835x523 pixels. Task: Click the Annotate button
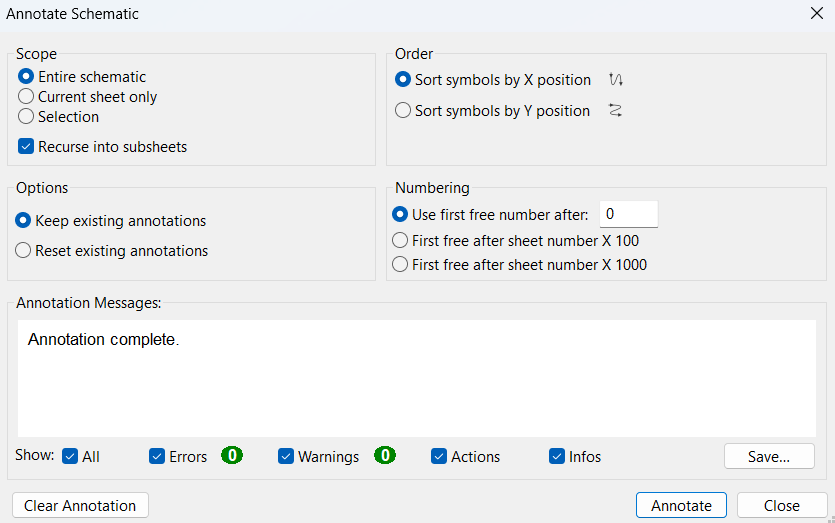coord(681,505)
